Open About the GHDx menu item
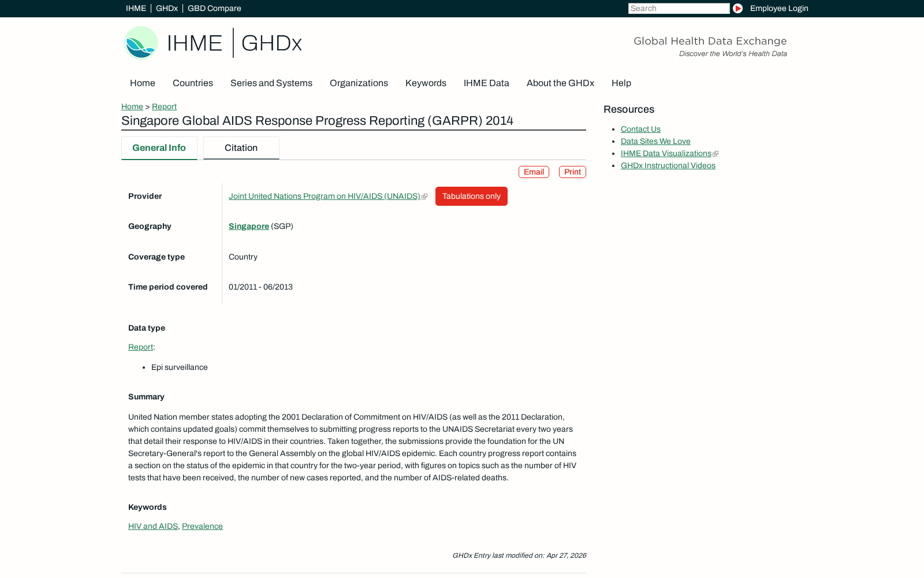This screenshot has width=924, height=578. click(x=560, y=83)
